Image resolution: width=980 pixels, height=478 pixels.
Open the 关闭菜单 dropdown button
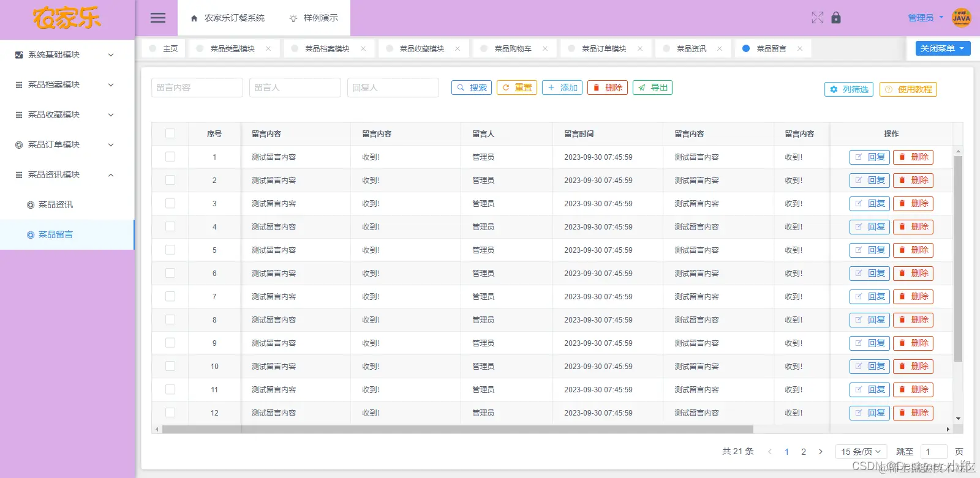(x=943, y=48)
